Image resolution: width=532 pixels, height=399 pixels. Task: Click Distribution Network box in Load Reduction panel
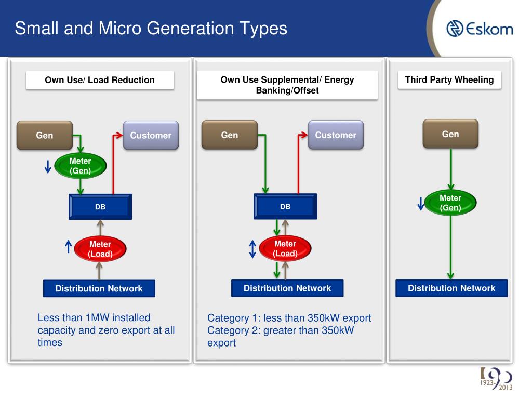(99, 288)
